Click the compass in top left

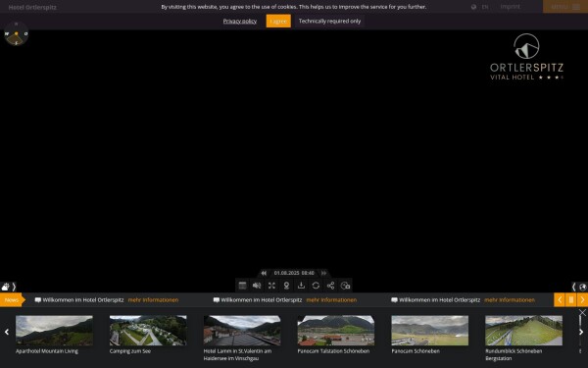click(16, 33)
